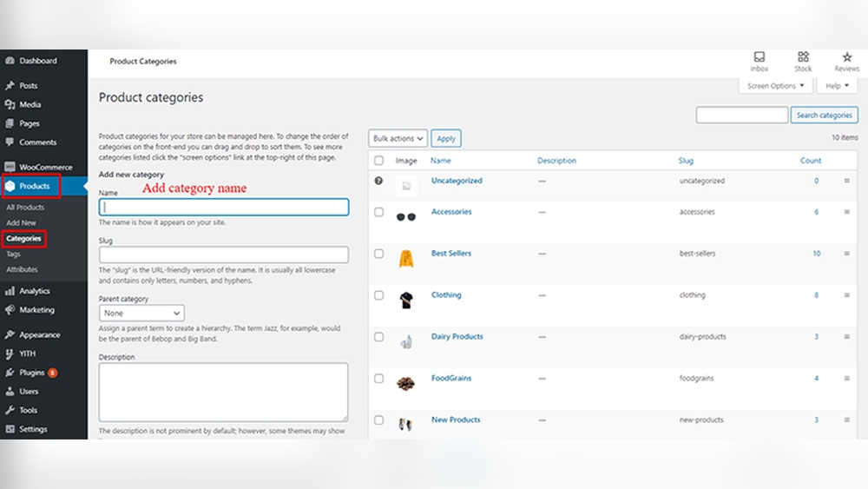
Task: Open the Stock icon in header
Action: coord(803,57)
